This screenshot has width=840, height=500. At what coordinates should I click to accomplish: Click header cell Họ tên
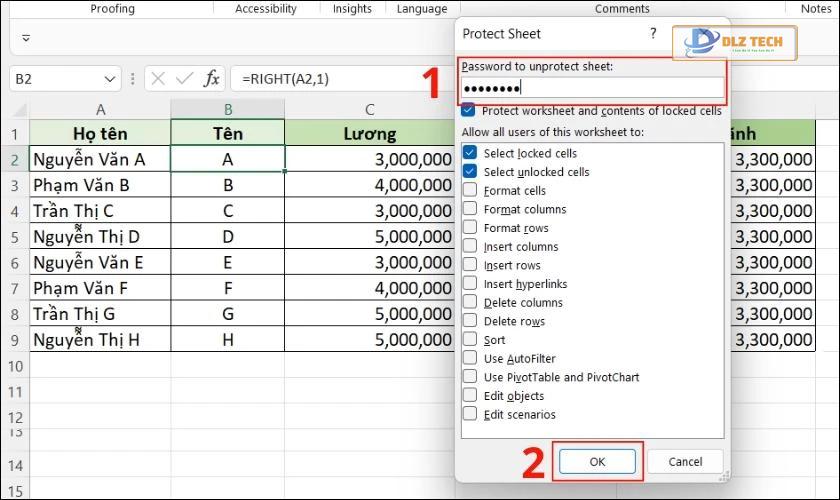100,133
